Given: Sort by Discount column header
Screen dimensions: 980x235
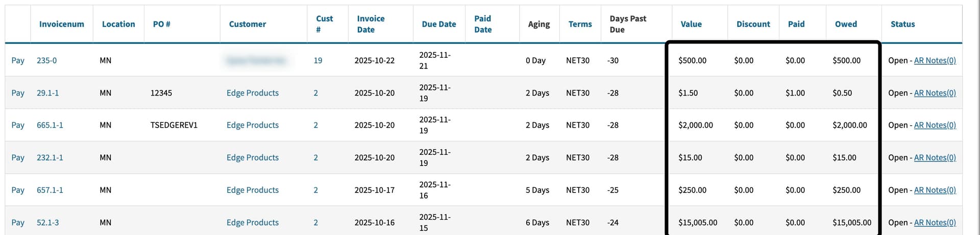Looking at the screenshot, I should tap(753, 24).
